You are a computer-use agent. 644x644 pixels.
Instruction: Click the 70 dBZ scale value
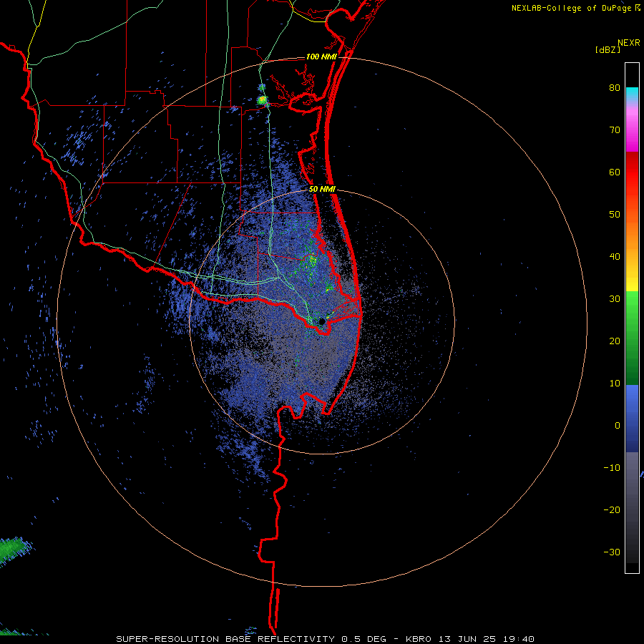[615, 130]
